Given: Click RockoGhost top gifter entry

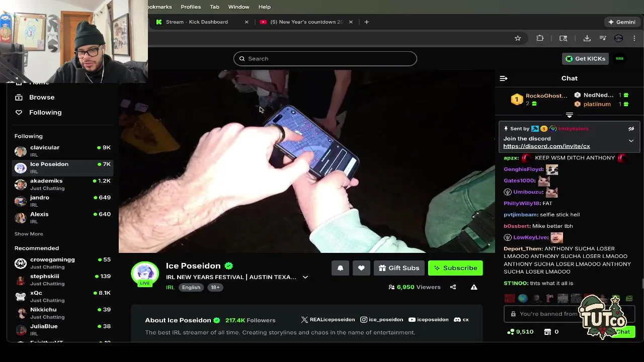Looking at the screenshot, I should (539, 100).
